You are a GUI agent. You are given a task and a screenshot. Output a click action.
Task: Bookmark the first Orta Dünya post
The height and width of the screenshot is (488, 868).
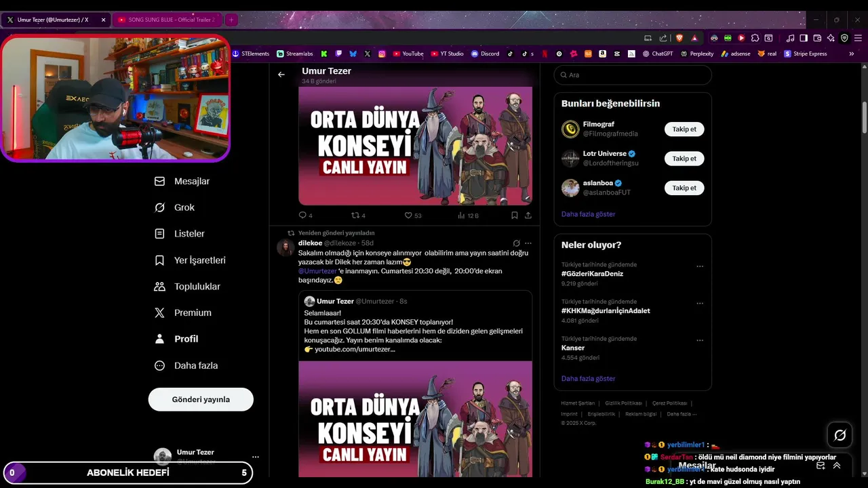click(515, 216)
